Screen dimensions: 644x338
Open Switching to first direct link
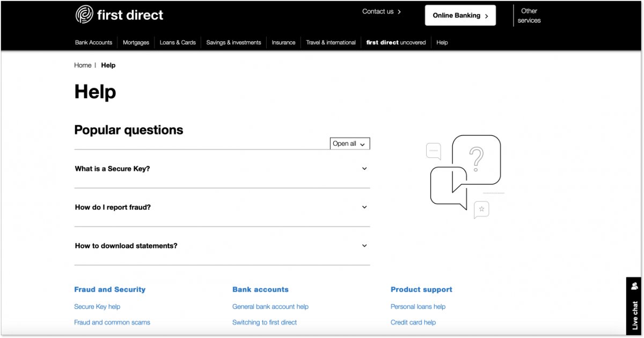pos(264,322)
